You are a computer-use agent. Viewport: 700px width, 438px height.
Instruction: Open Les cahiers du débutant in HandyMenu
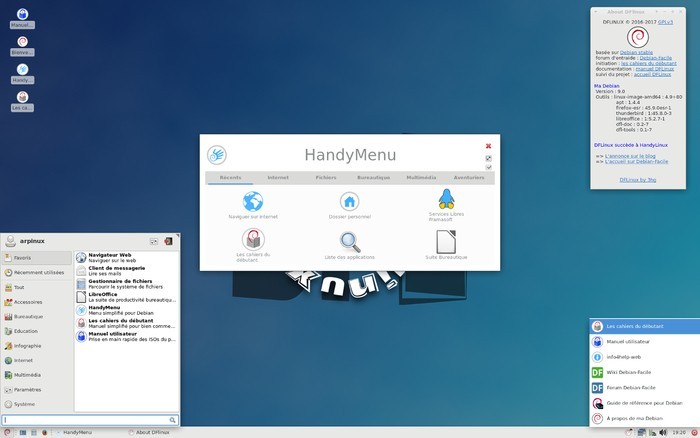tap(253, 241)
